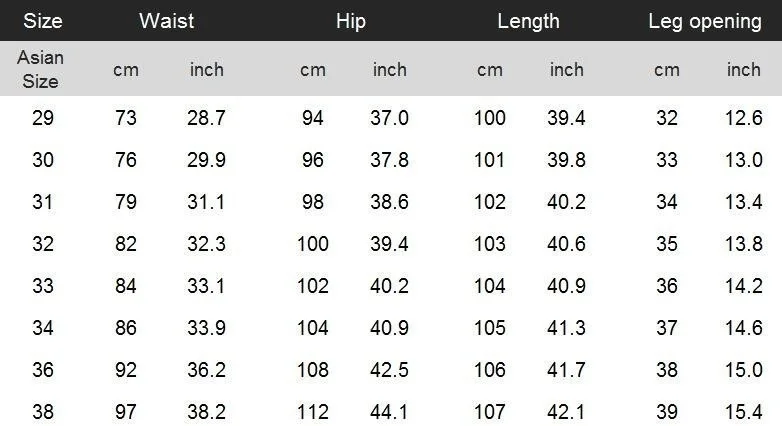This screenshot has height=426, width=782.
Task: Click size 32 in Size column
Action: [43, 243]
